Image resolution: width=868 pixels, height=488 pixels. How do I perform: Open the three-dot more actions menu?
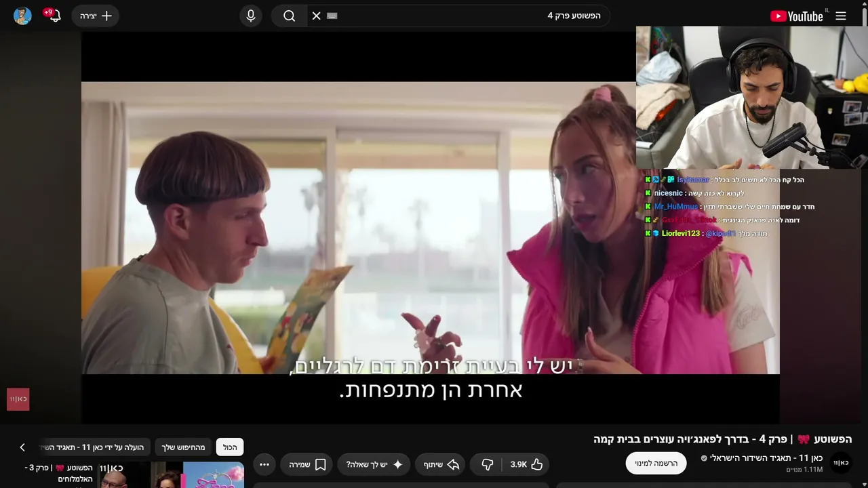[264, 464]
